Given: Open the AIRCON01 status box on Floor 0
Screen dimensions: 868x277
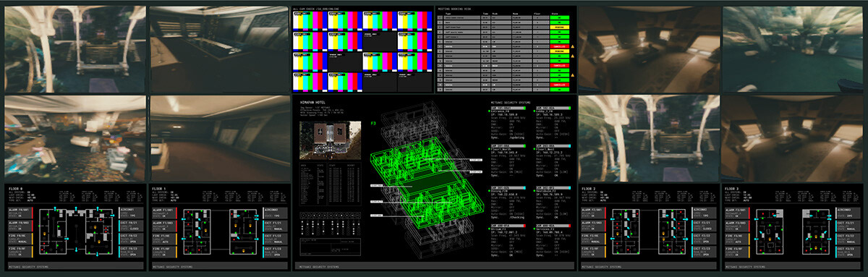Looking at the screenshot, I should click(x=130, y=212).
